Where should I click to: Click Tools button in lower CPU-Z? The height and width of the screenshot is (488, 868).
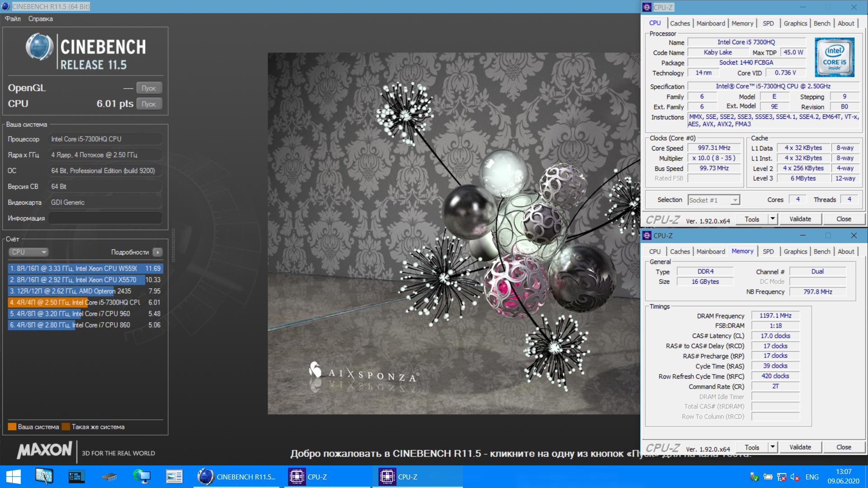(x=752, y=447)
